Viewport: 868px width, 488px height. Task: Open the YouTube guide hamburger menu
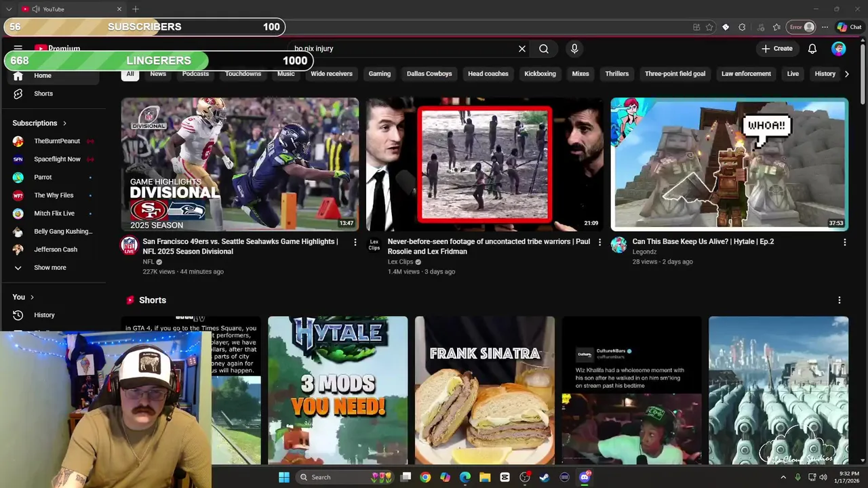click(18, 48)
